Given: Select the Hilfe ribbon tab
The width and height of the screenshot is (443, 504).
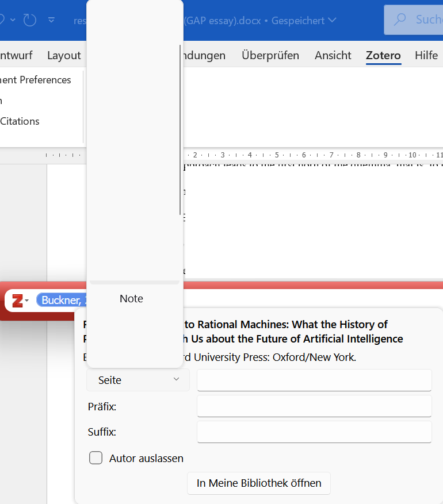Looking at the screenshot, I should tap(426, 55).
